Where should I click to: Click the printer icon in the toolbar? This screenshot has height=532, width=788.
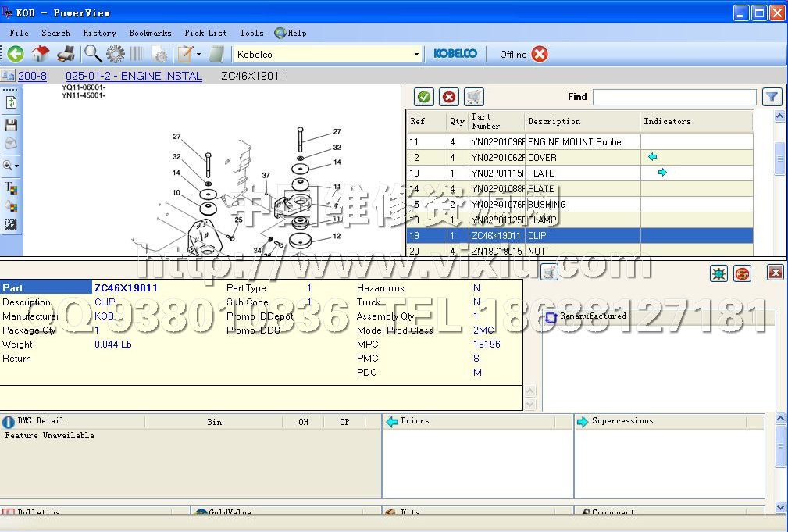66,54
